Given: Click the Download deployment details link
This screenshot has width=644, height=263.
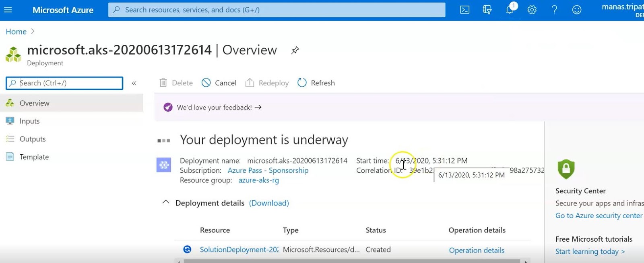Looking at the screenshot, I should [269, 203].
